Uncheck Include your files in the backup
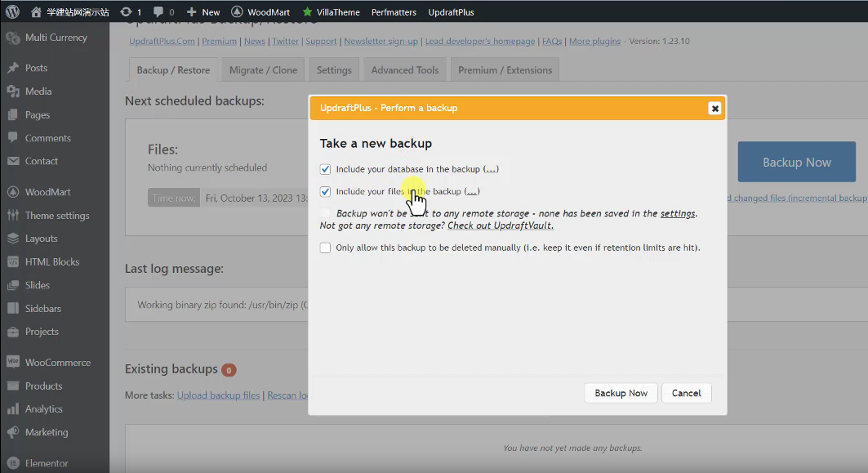Viewport: 868px width, 473px height. [x=325, y=192]
